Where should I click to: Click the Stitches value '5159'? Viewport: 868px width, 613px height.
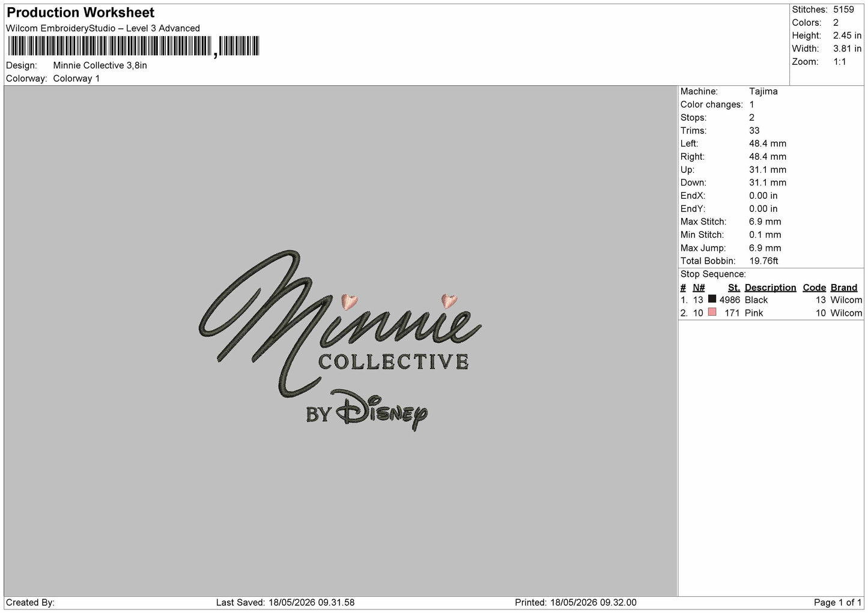(x=843, y=10)
